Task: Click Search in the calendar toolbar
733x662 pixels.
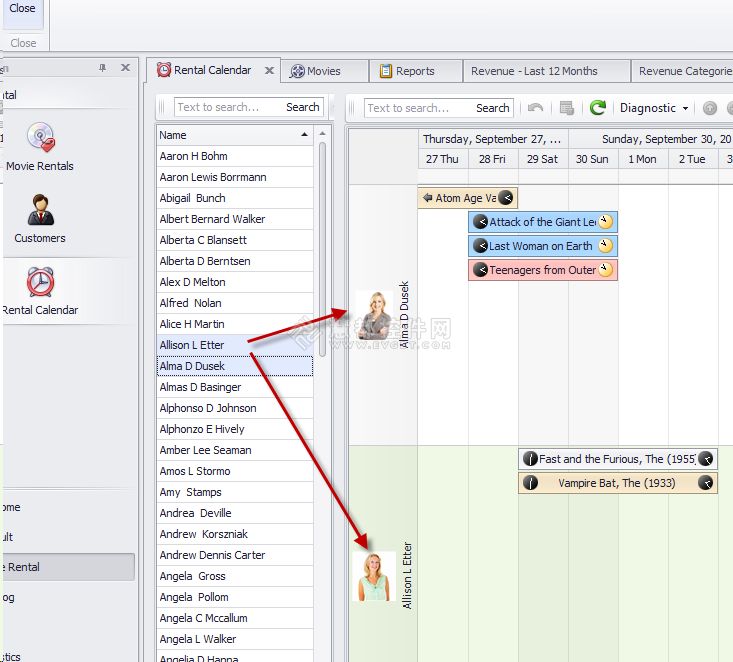Action: (492, 108)
